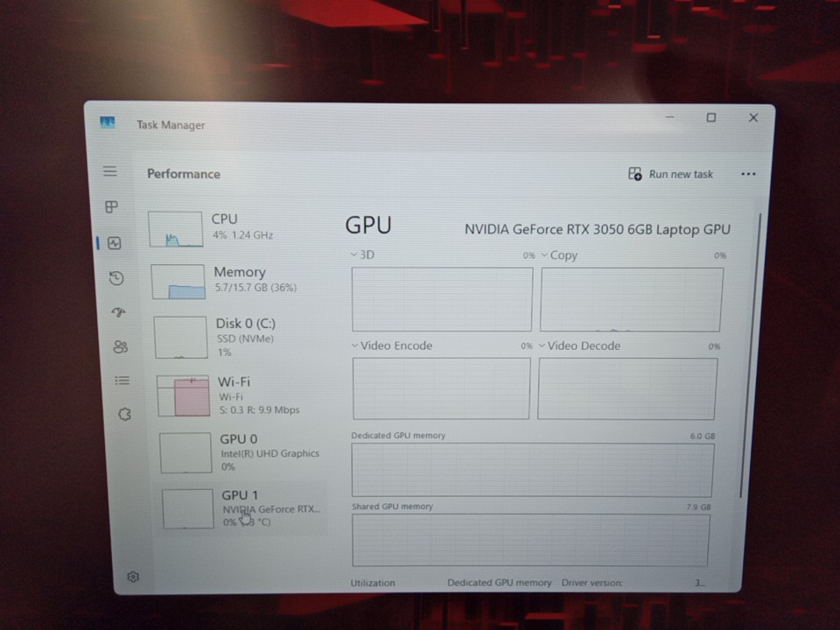This screenshot has width=840, height=630.
Task: Open the Processes page icon
Action: pyautogui.click(x=111, y=206)
